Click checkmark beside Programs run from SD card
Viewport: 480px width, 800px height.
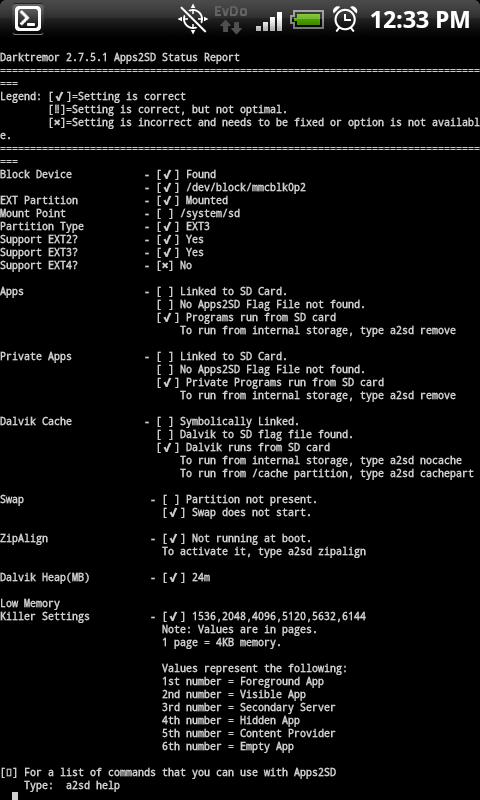(x=168, y=318)
